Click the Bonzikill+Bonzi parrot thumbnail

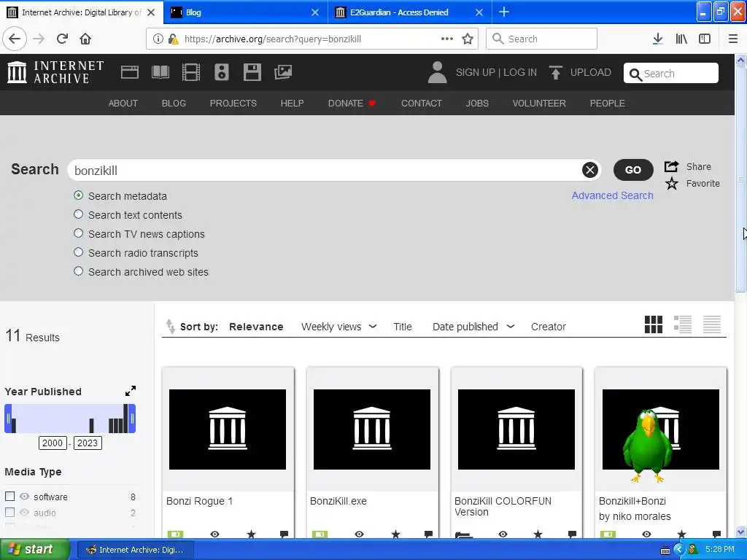661,430
